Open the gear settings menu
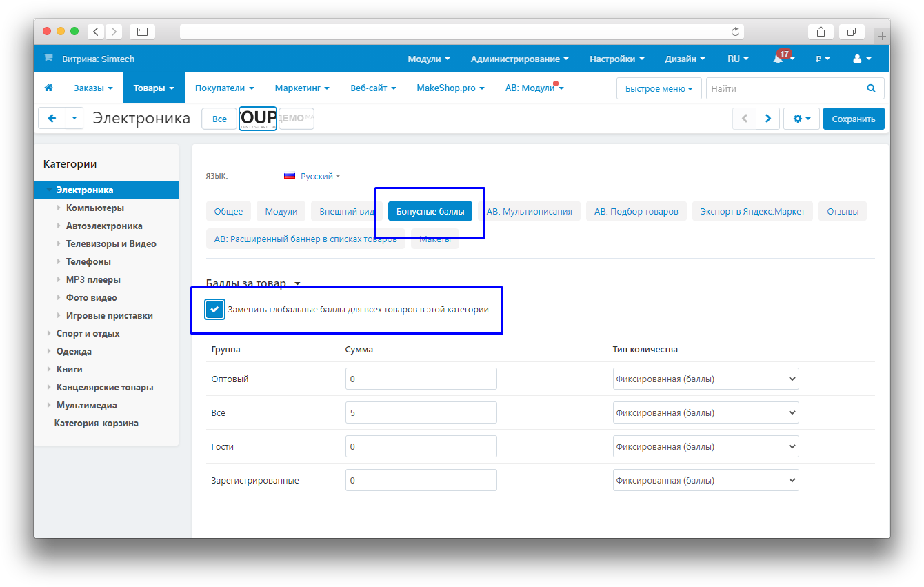 [x=801, y=119]
